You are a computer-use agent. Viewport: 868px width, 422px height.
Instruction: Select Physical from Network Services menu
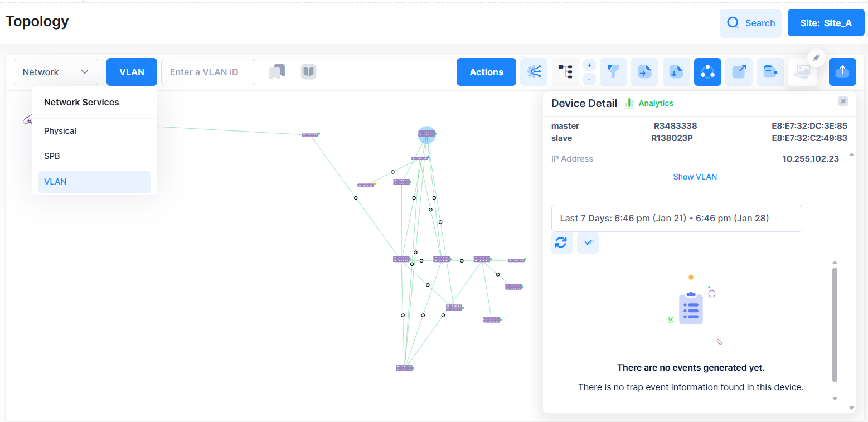(60, 131)
